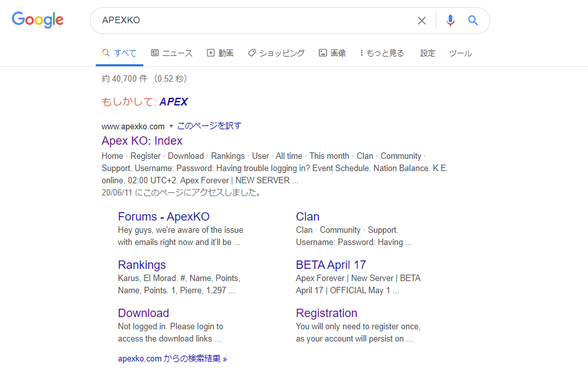Screen dimensions: 588x373
Task: Click the Google logo
Action: (x=37, y=19)
